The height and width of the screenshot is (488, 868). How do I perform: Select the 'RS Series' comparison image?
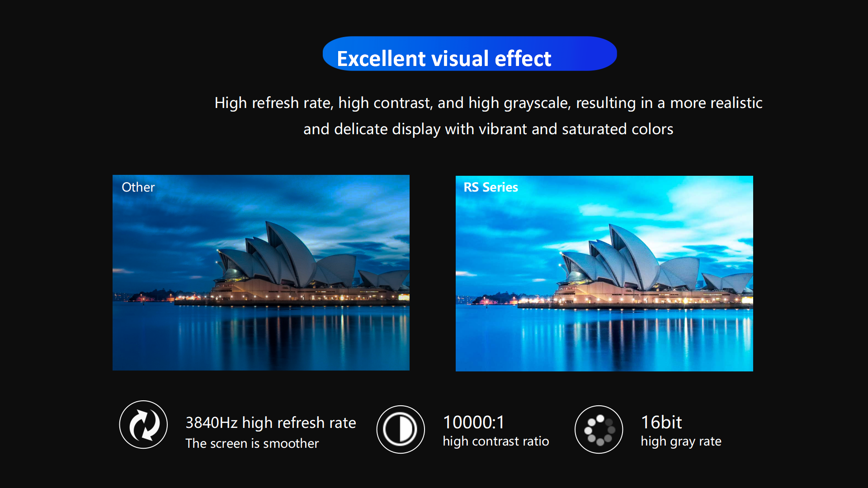[604, 273]
